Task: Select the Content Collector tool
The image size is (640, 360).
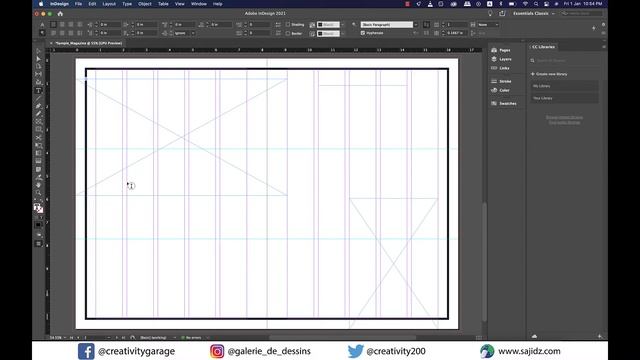Action: coord(38,82)
